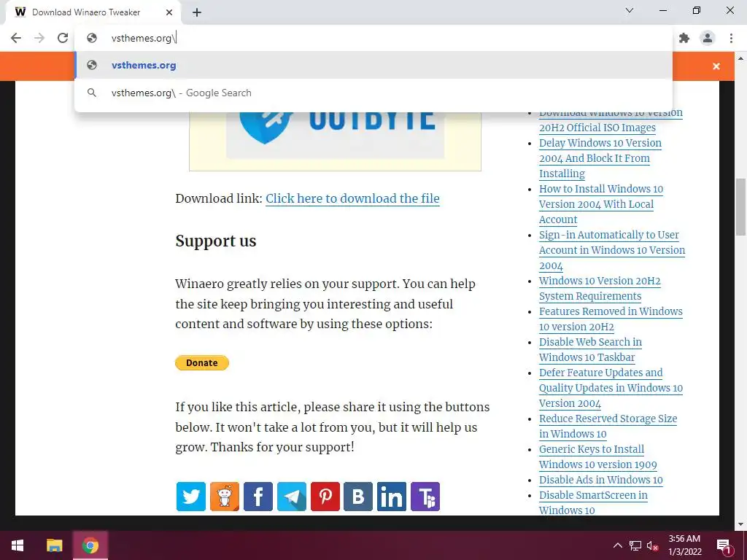Open the tab search chevron
747x560 pixels.
(x=630, y=10)
